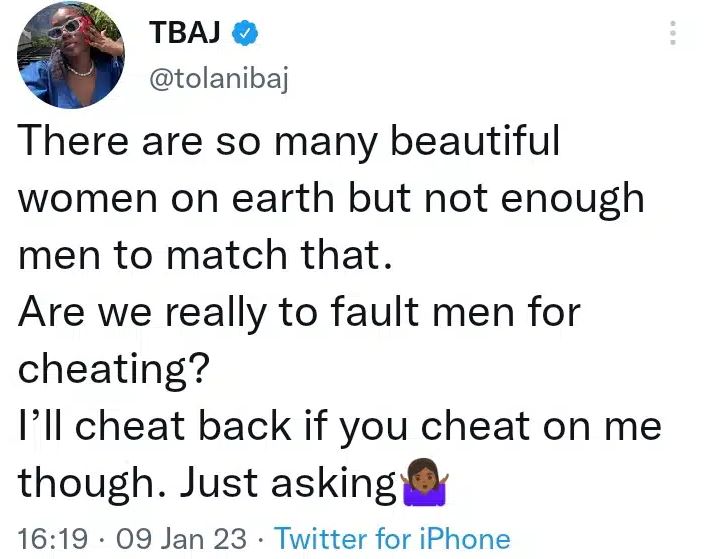Click the text "I'll cheat back"
713x559 pixels.
pyautogui.click(x=149, y=427)
